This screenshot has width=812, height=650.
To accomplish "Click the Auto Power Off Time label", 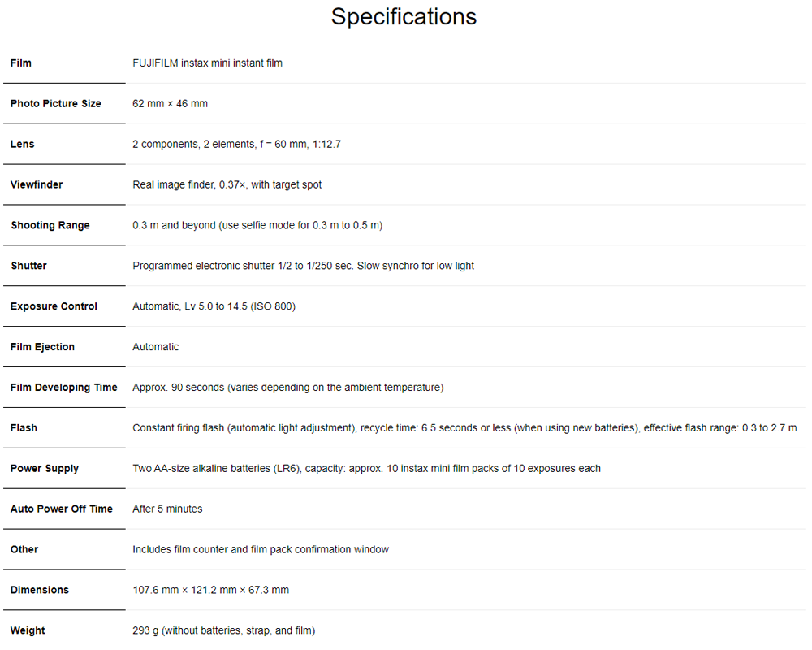I will point(62,509).
